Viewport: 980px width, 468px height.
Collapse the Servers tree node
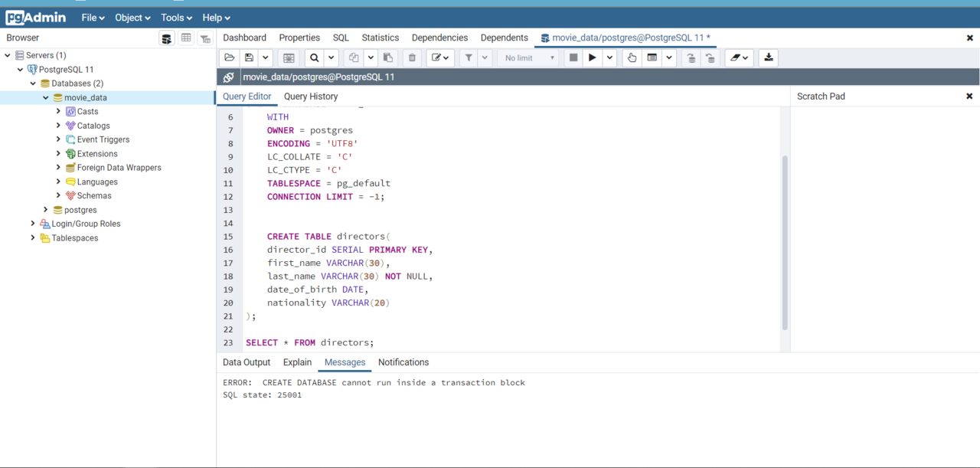point(8,55)
